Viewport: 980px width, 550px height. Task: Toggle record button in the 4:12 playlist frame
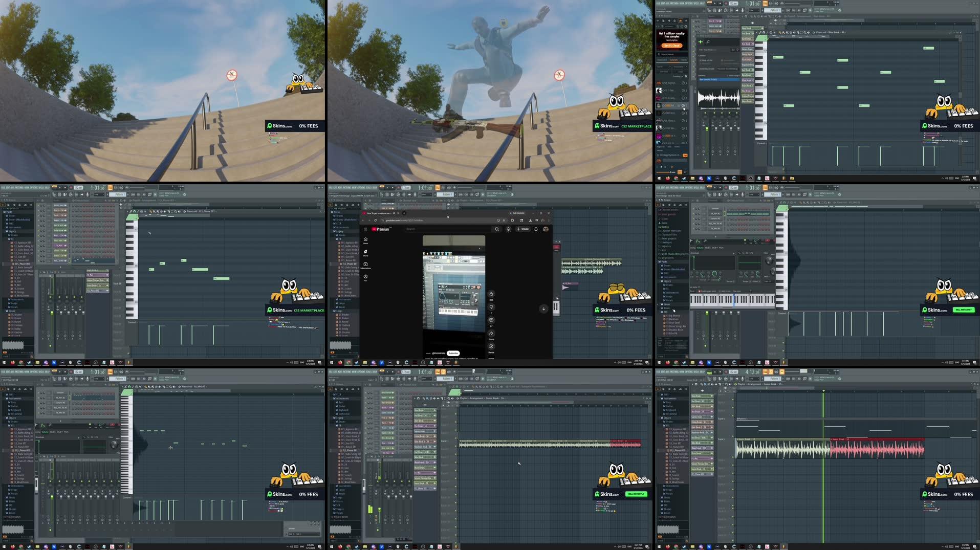(x=726, y=372)
